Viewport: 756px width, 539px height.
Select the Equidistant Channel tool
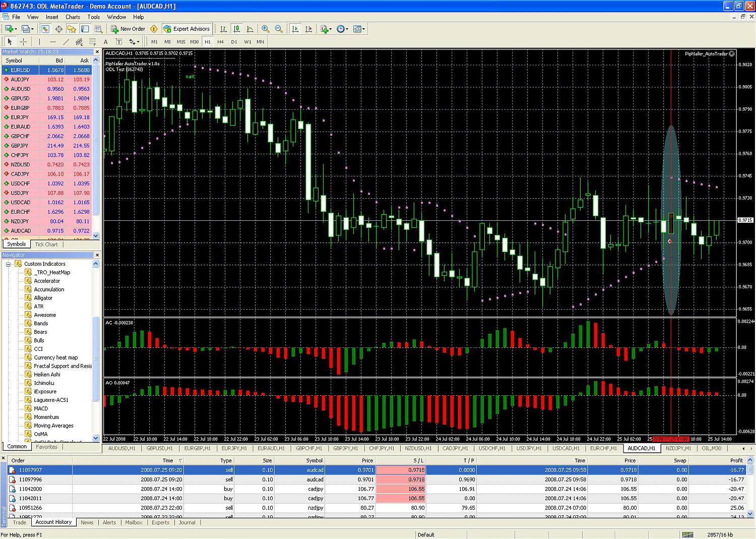pos(79,41)
